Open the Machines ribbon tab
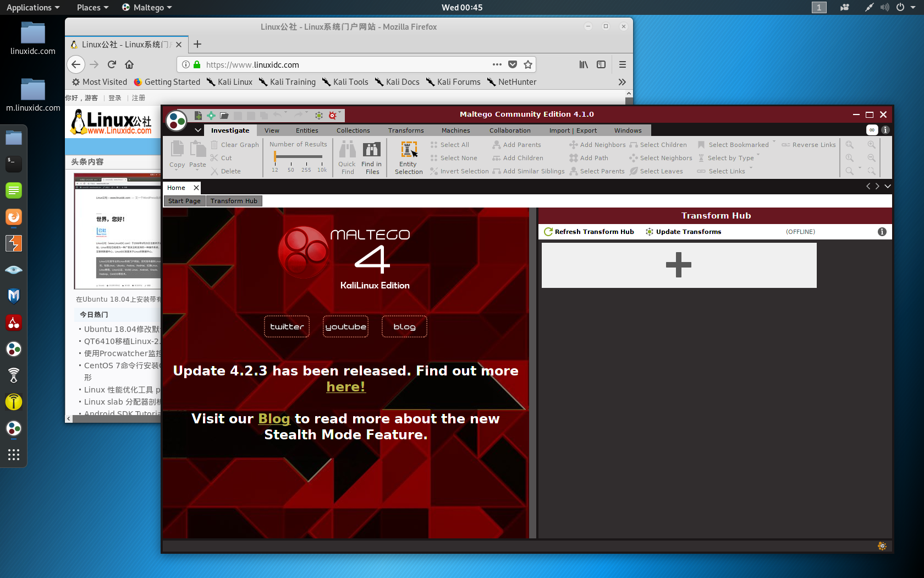 pos(456,130)
